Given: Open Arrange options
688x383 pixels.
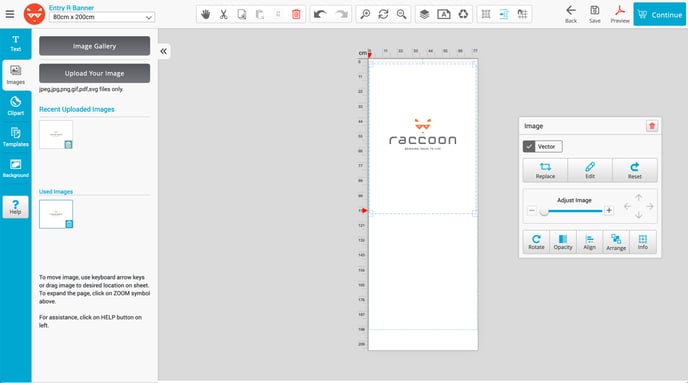Looking at the screenshot, I should [616, 242].
